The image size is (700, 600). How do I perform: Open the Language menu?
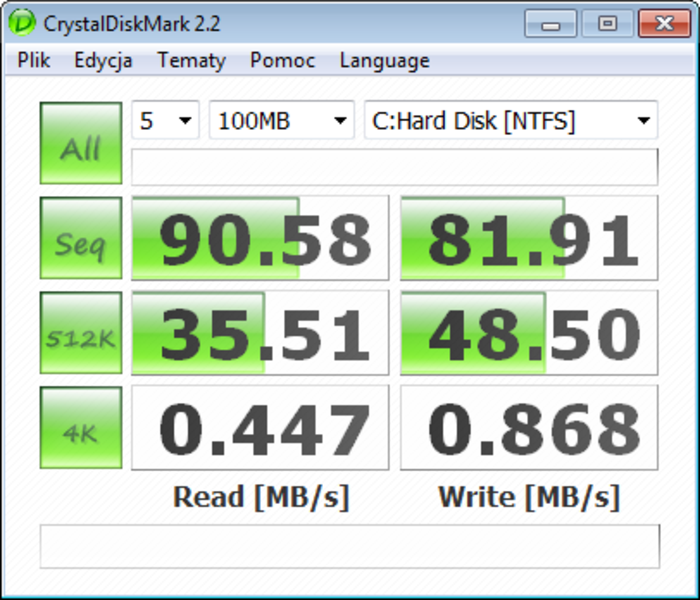(x=385, y=61)
